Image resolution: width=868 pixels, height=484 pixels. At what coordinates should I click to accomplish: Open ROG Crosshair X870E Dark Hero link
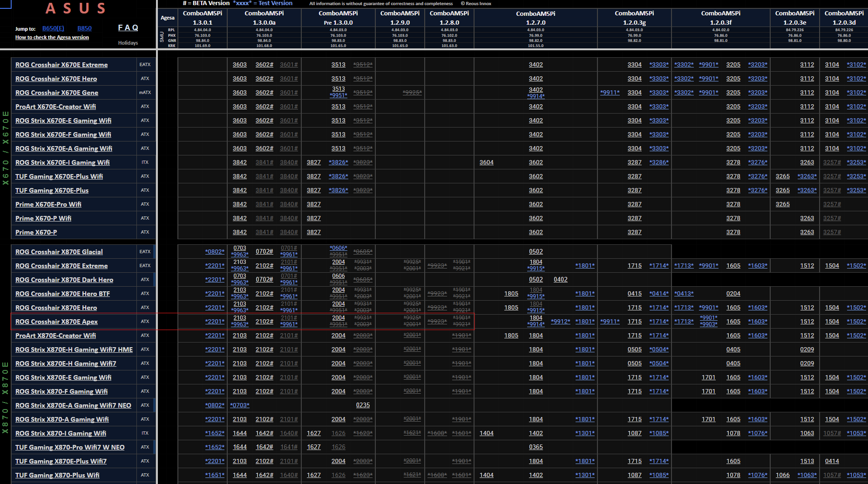[x=64, y=280]
